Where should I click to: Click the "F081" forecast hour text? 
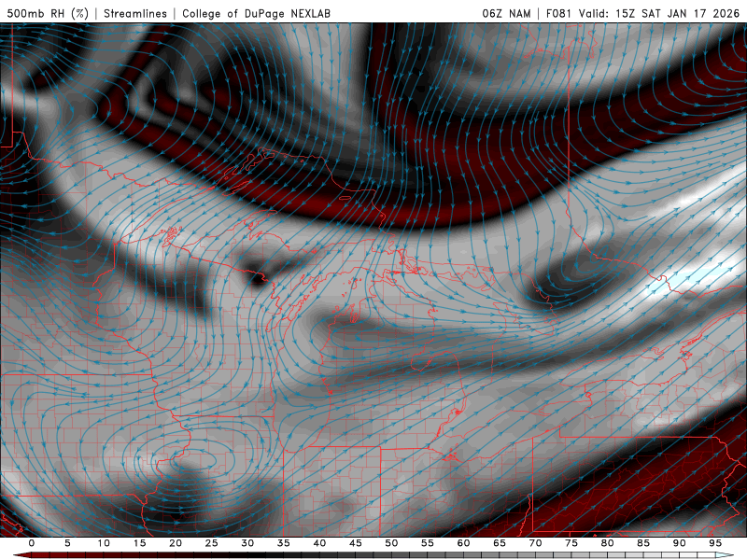[x=559, y=13]
